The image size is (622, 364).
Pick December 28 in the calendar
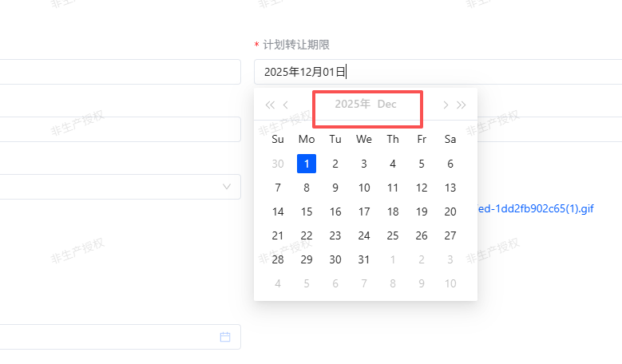278,259
